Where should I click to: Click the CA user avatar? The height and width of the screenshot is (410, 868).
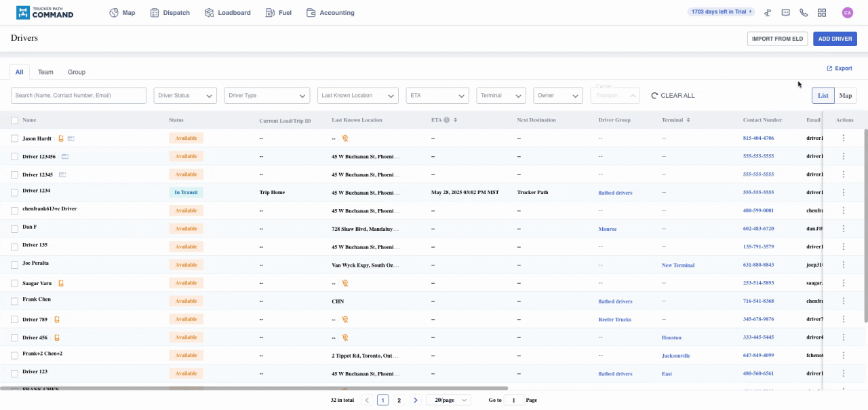847,13
